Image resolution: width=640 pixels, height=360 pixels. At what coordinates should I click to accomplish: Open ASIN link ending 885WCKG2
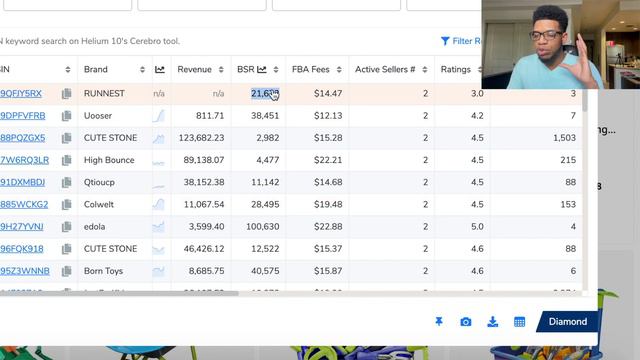[x=24, y=204]
